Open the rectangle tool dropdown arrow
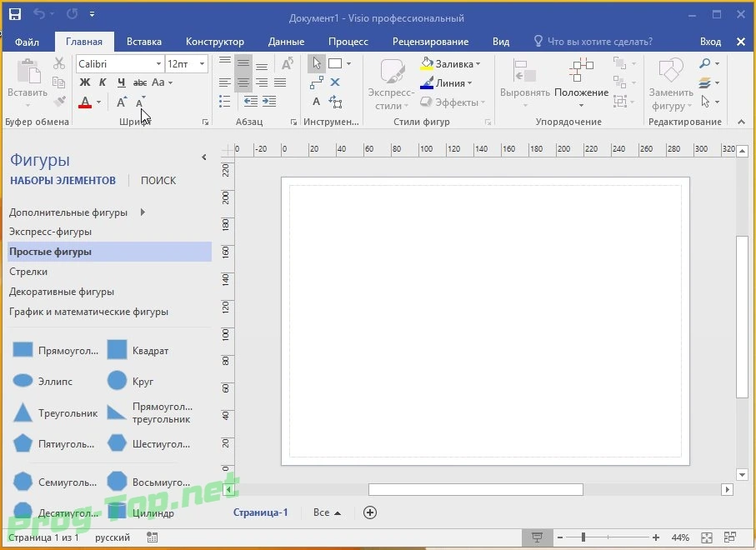The height and width of the screenshot is (550, 756). coord(348,63)
